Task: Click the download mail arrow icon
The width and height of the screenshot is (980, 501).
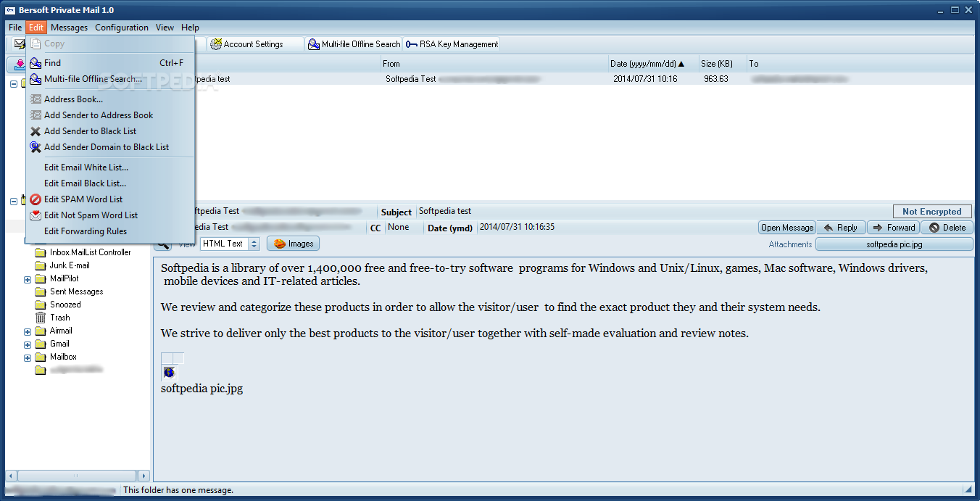Action: [x=18, y=64]
